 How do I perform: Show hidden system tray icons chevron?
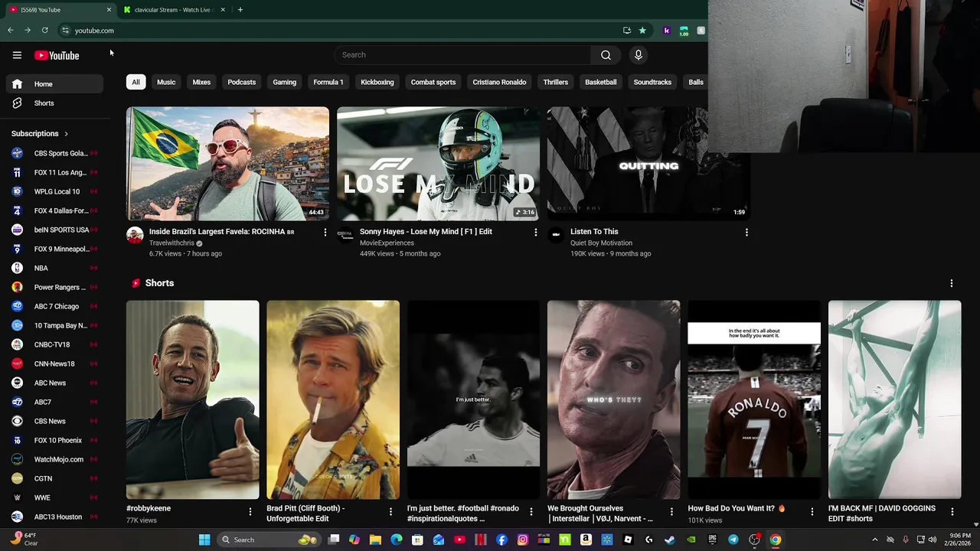875,540
